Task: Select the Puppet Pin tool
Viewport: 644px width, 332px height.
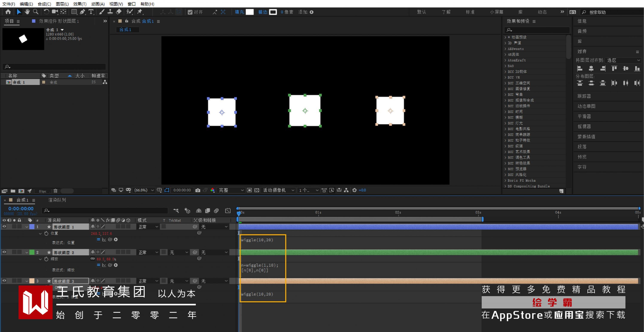Action: coord(140,12)
